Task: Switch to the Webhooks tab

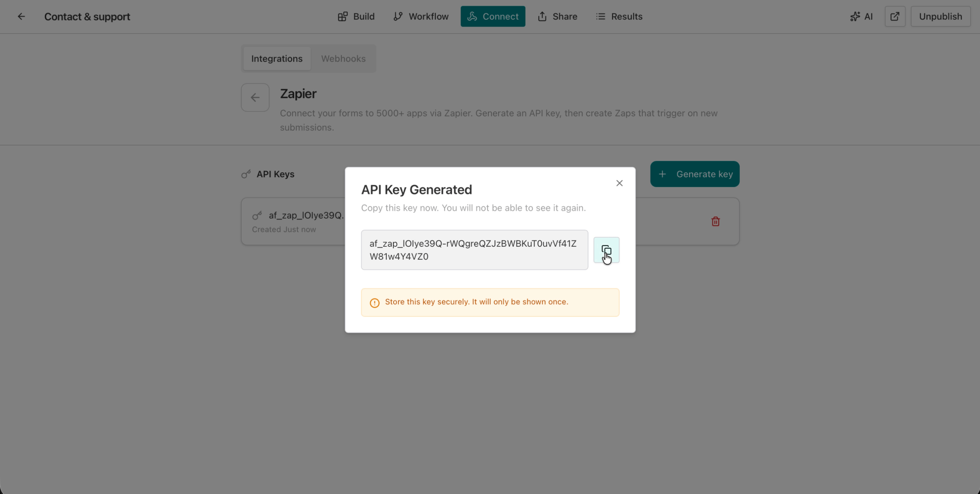Action: click(x=343, y=58)
